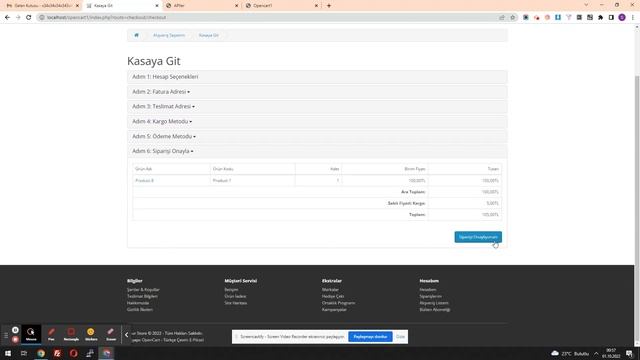640x360 pixels.
Task: Show hidden system tray icons
Action: [596, 353]
